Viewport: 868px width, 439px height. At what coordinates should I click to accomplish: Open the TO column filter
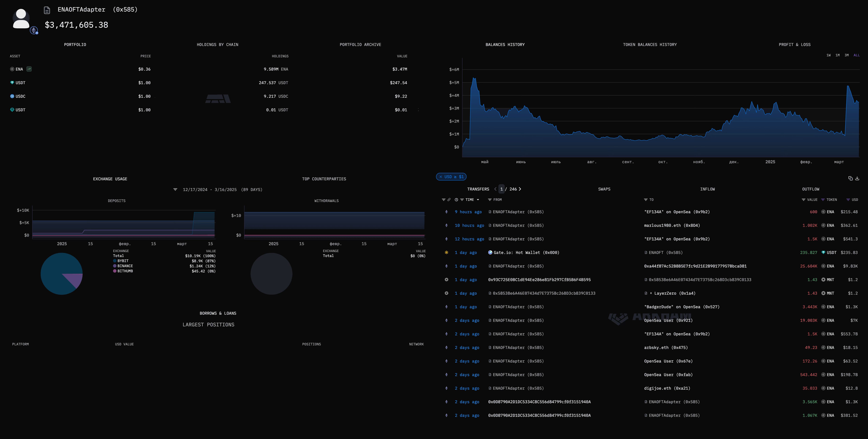point(646,200)
